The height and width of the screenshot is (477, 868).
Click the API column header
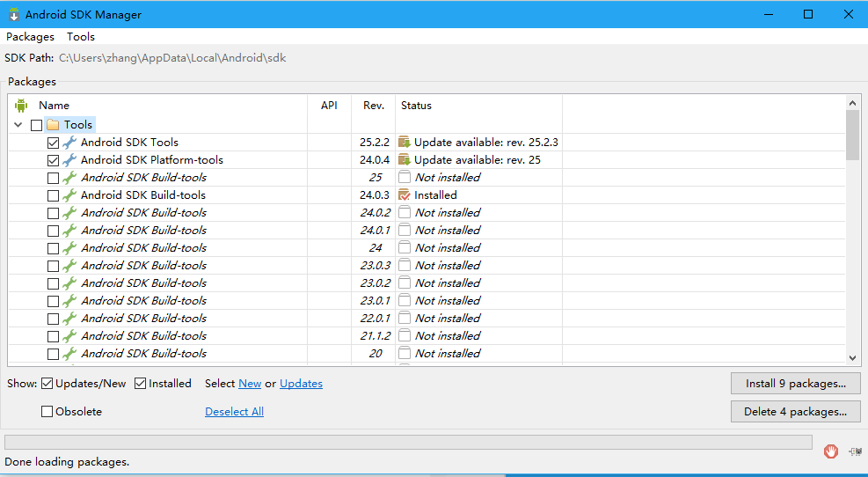point(330,106)
